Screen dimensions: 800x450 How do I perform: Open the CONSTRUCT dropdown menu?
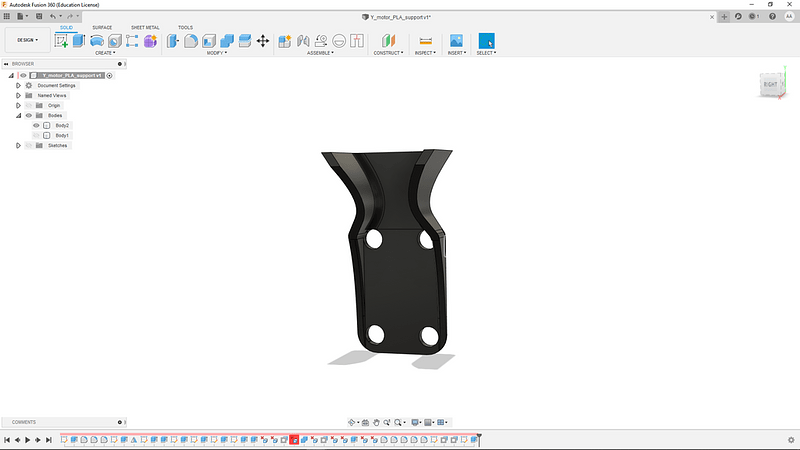388,53
